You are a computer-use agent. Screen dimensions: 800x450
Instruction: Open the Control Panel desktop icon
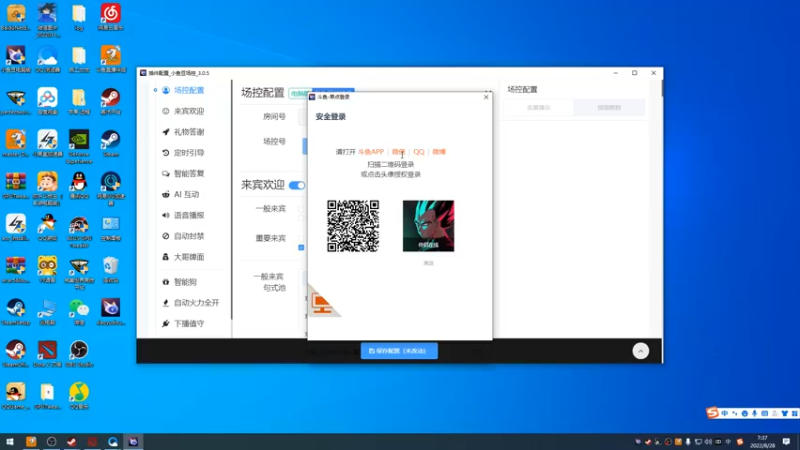coord(111,227)
